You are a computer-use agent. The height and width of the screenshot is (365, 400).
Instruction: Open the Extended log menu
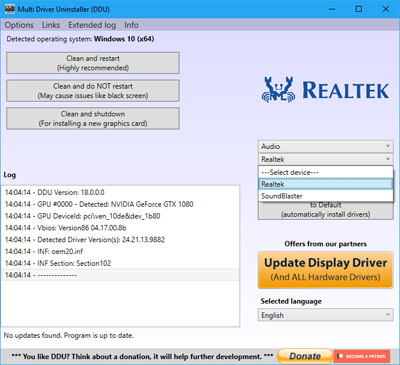tap(92, 25)
